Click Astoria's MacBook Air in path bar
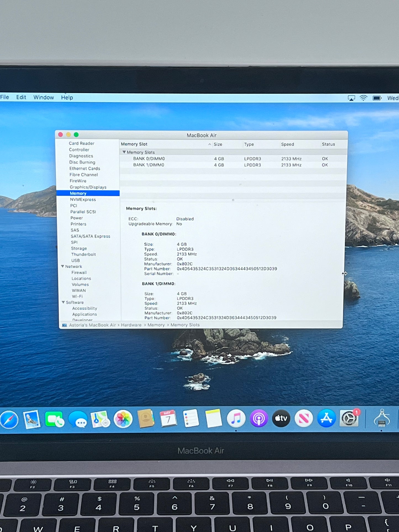Image resolution: width=399 pixels, height=532 pixels. point(92,325)
